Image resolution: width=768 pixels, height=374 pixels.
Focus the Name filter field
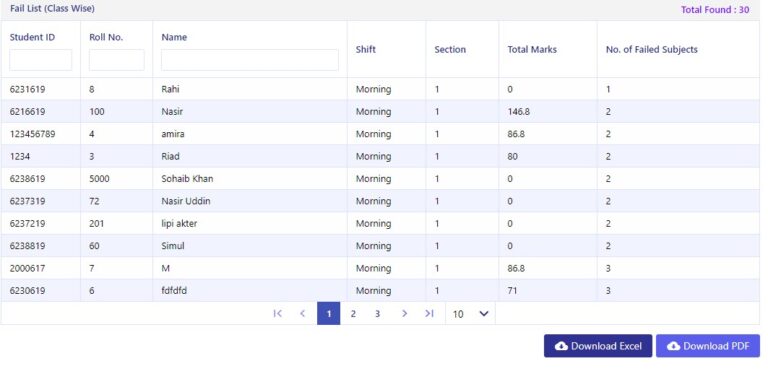coord(250,60)
